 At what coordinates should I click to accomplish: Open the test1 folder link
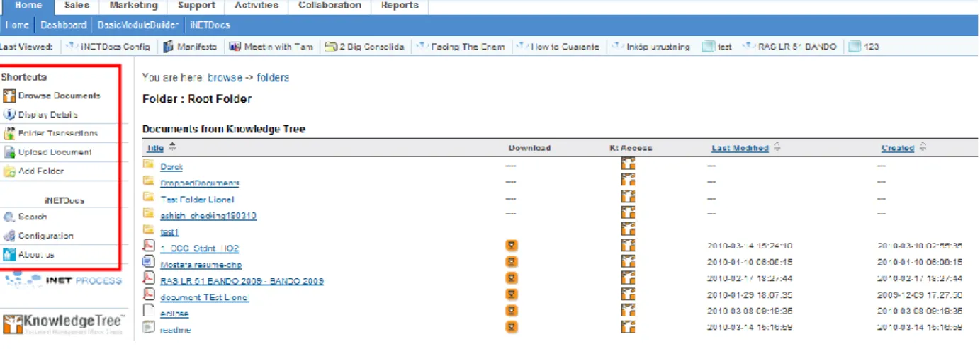pos(169,232)
